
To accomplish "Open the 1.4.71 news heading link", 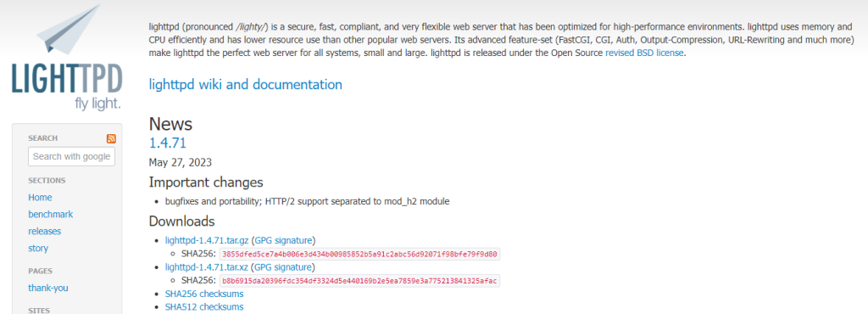I will [167, 143].
